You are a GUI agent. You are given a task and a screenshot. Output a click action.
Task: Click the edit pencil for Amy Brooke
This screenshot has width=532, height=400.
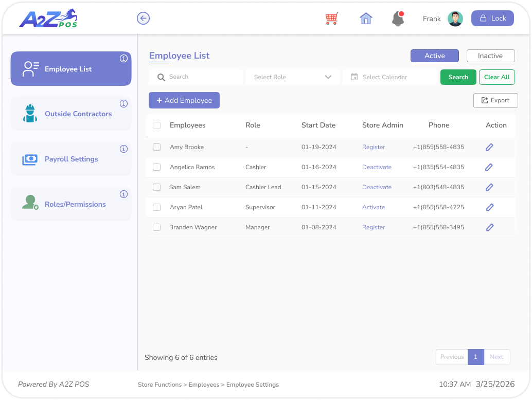tap(489, 147)
